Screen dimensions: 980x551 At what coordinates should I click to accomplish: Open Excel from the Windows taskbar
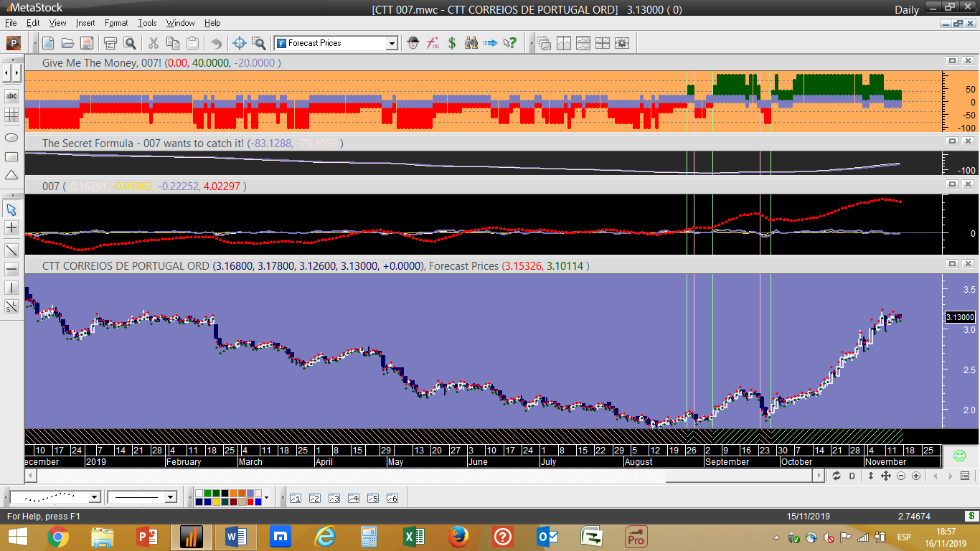click(414, 537)
